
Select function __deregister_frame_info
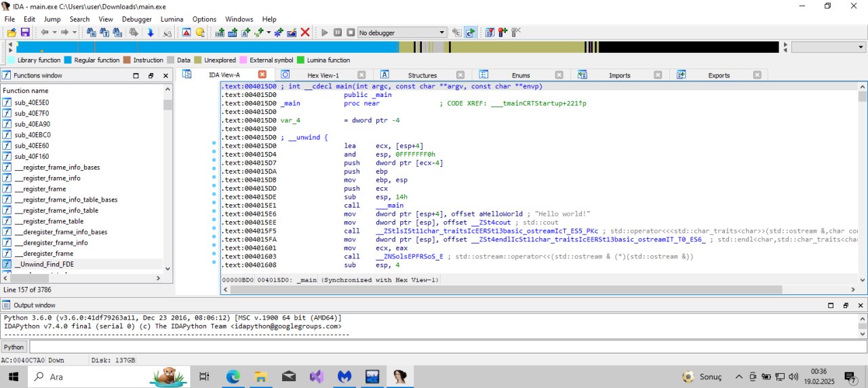[81, 242]
